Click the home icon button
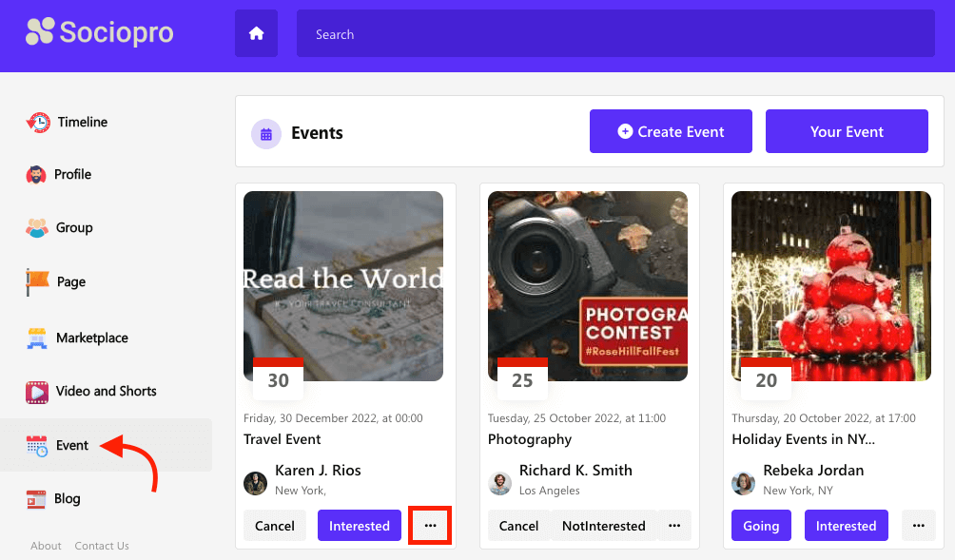955x560 pixels. (x=256, y=34)
